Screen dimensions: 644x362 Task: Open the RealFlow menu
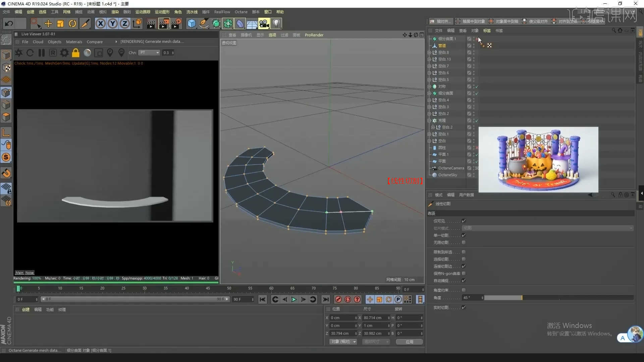(x=222, y=12)
